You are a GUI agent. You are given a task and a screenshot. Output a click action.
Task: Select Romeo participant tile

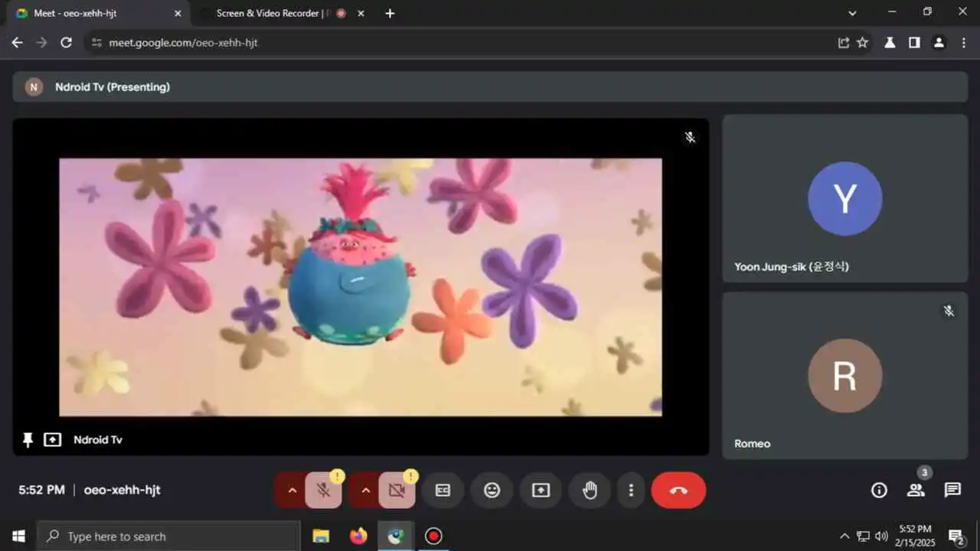(845, 375)
